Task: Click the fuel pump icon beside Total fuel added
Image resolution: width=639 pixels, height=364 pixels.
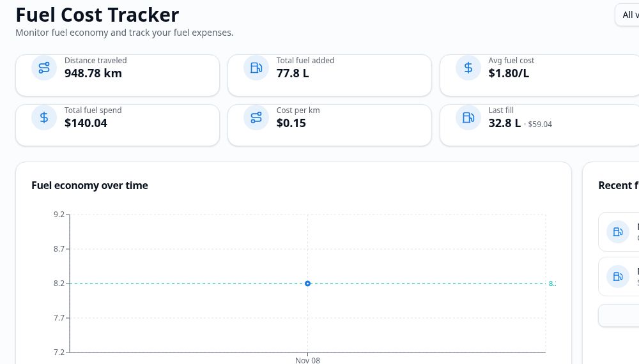Action: point(256,68)
